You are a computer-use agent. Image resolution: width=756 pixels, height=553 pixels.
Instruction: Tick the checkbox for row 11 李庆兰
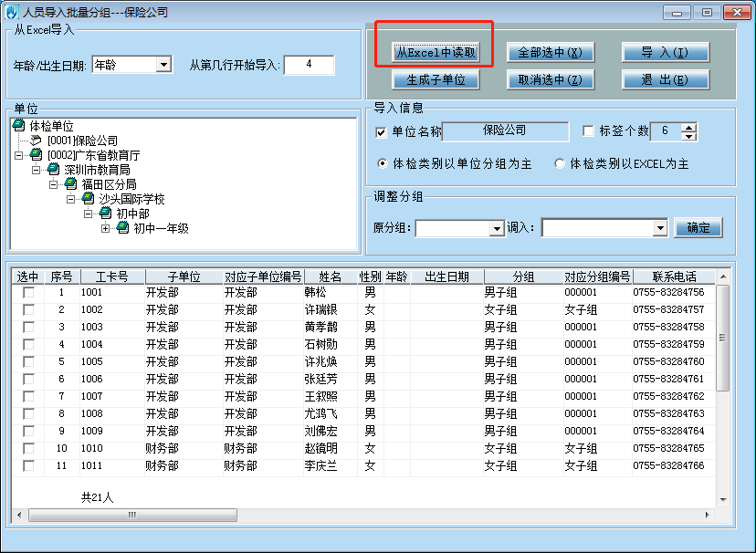tap(29, 465)
